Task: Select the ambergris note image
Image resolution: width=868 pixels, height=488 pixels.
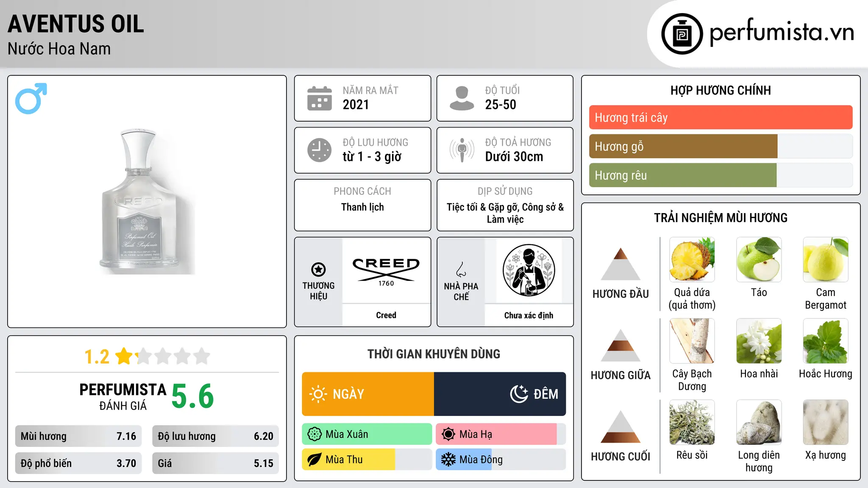Action: (759, 422)
